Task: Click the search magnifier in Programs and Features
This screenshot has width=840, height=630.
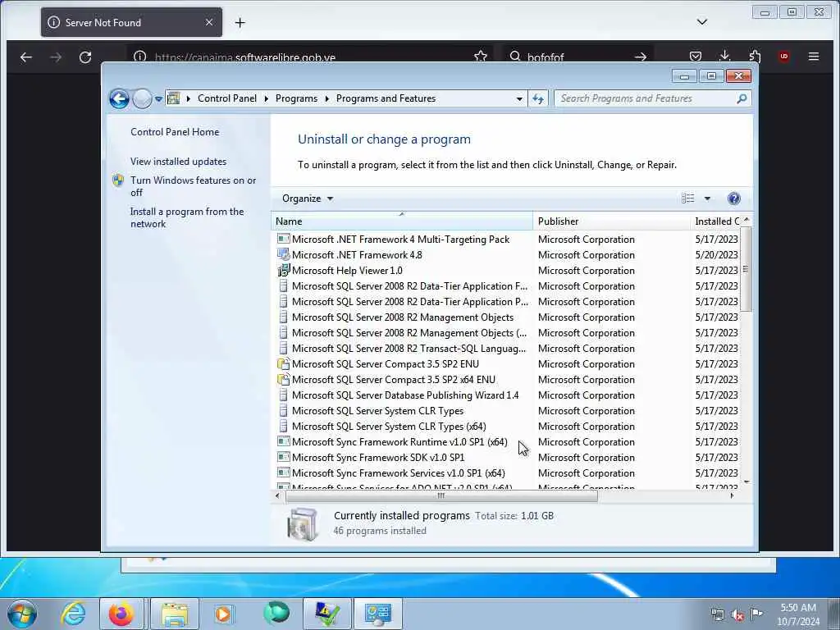Action: [x=742, y=98]
